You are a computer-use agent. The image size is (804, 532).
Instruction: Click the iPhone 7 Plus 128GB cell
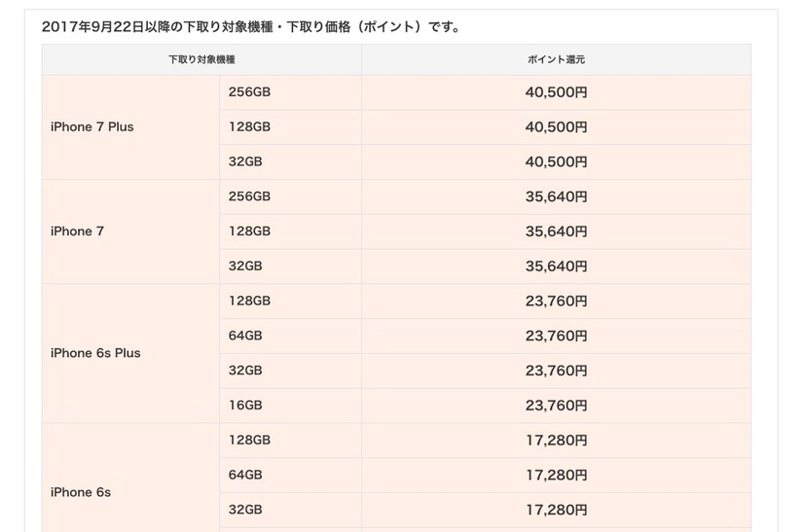coord(290,127)
